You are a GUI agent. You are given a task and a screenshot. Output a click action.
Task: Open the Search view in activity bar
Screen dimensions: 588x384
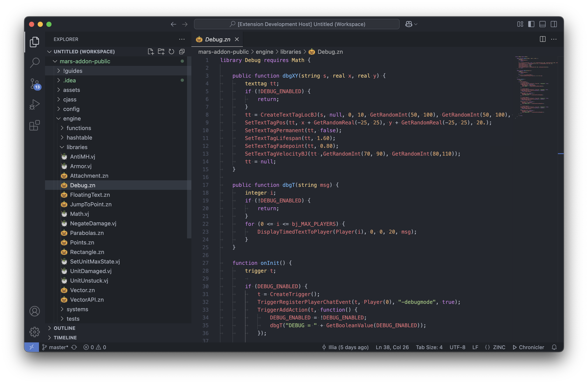click(x=35, y=63)
